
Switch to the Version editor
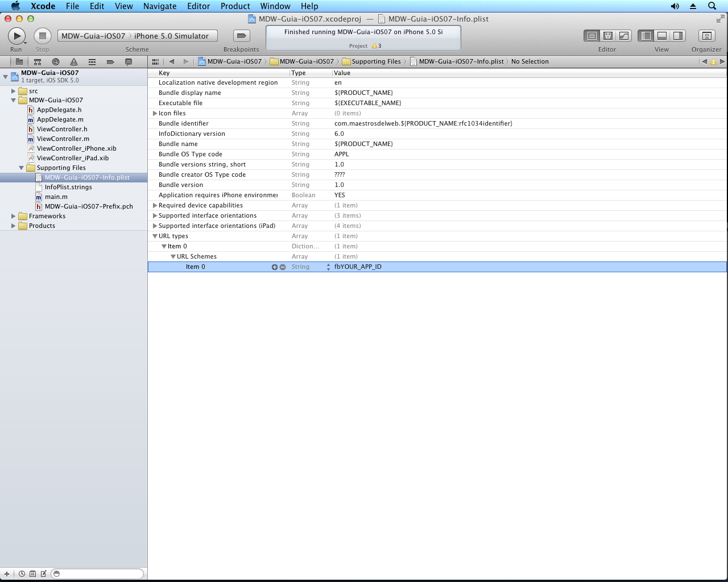624,36
